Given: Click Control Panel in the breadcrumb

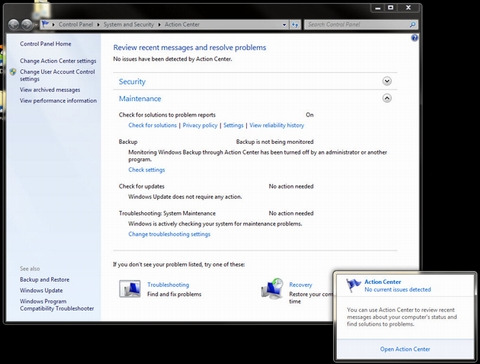Looking at the screenshot, I should [76, 24].
